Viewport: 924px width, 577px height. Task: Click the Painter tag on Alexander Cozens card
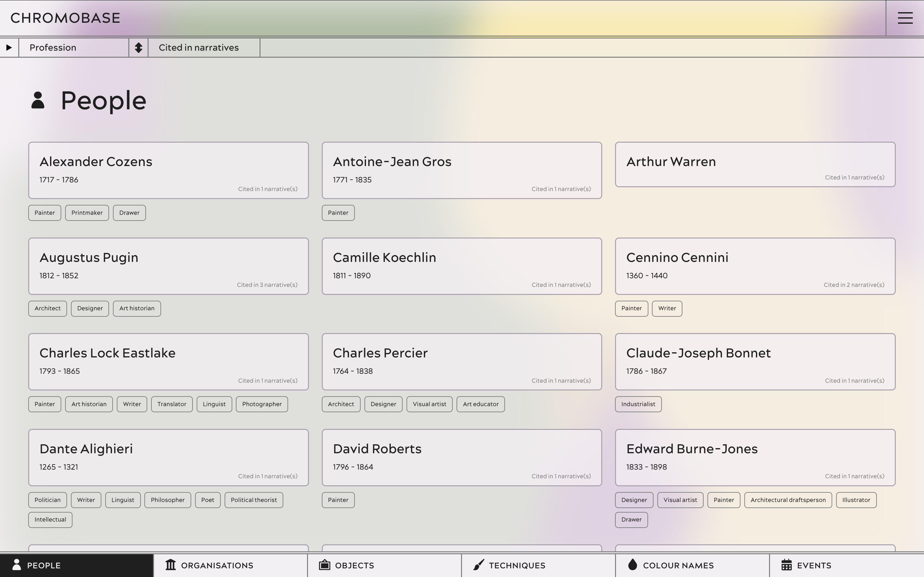click(x=45, y=212)
